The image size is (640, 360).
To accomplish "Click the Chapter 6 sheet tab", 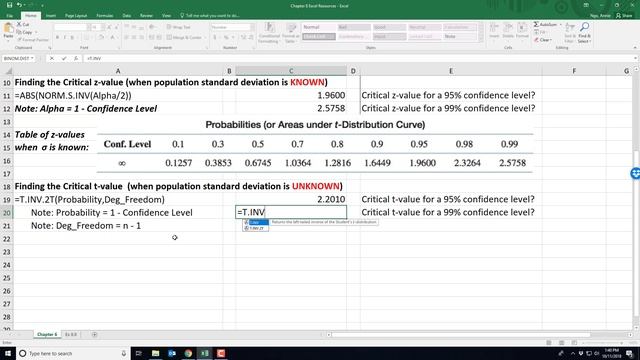I will pos(47,334).
